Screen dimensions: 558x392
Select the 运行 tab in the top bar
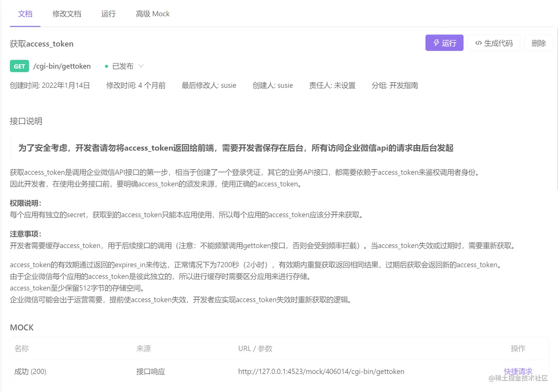[108, 14]
